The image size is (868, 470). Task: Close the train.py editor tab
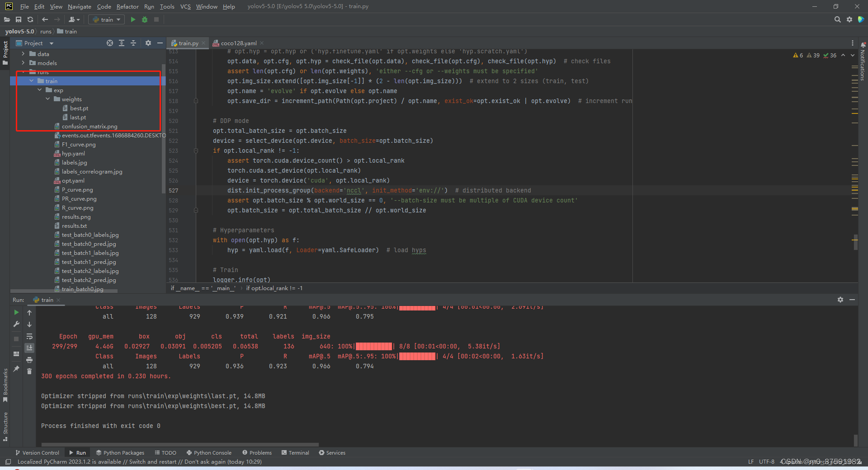(x=203, y=43)
